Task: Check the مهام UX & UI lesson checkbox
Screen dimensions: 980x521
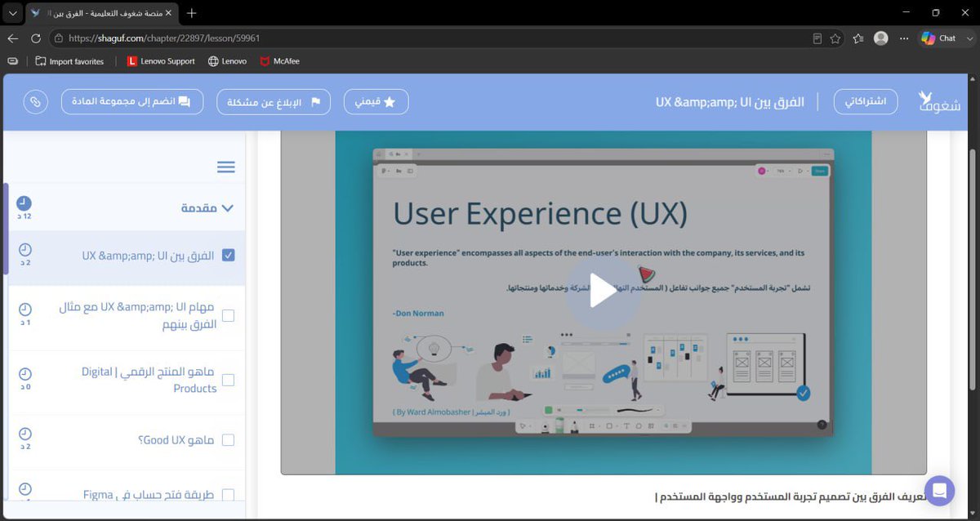Action: (228, 315)
